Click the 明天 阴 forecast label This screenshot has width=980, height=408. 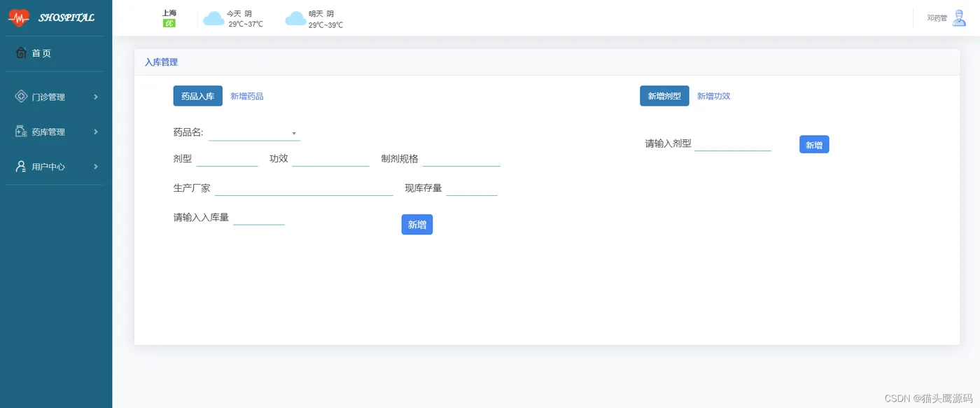[x=321, y=14]
